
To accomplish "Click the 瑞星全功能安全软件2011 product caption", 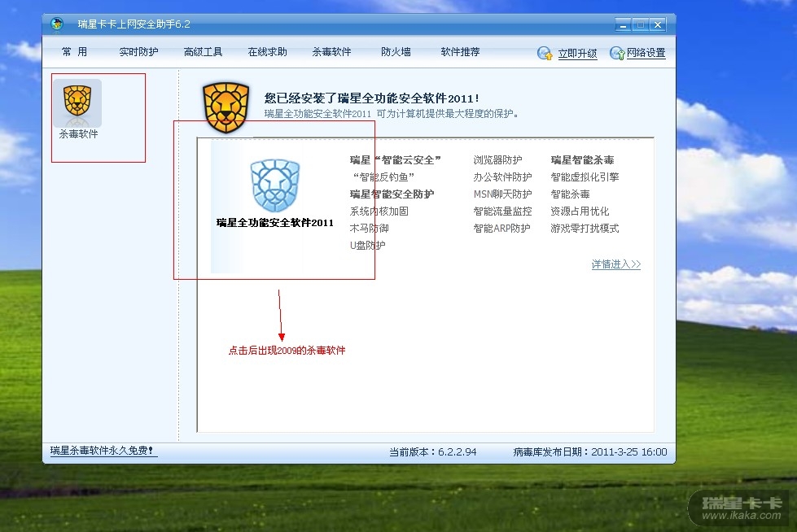I will tap(275, 223).
